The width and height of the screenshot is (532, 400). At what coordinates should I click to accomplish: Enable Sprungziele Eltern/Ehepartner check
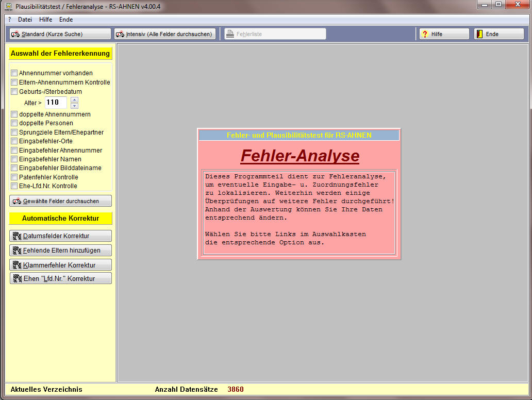(x=14, y=132)
